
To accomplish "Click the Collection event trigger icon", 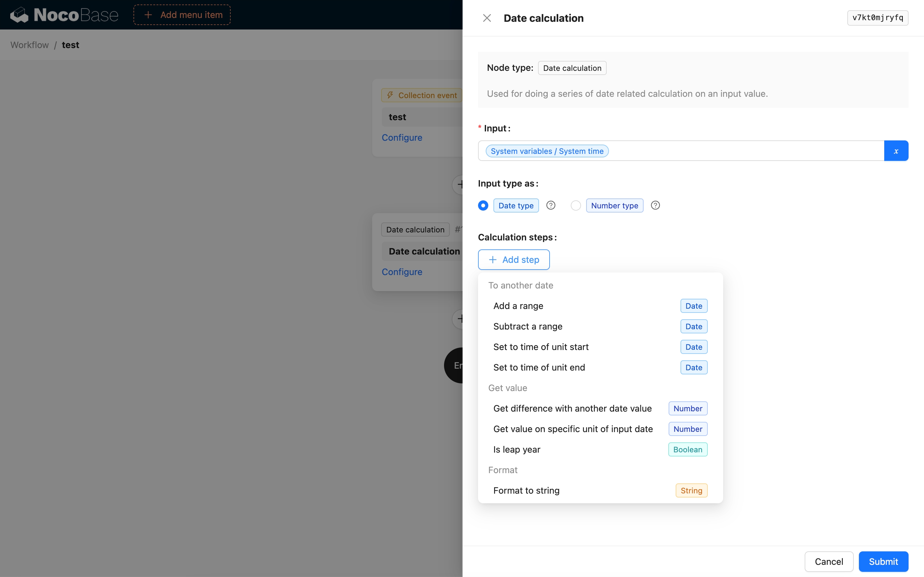I will click(390, 94).
